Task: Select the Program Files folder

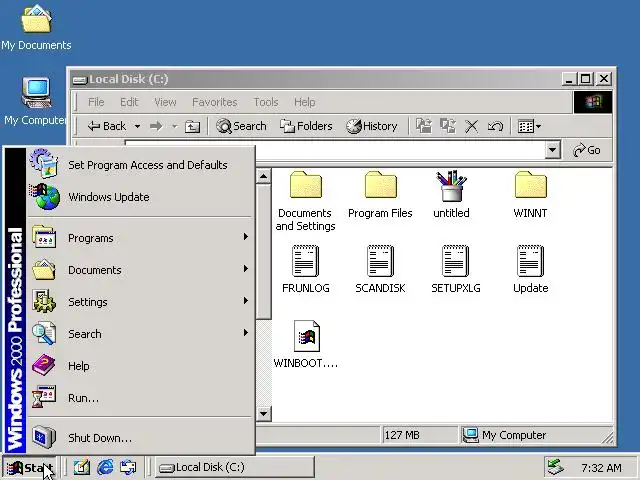Action: pos(380,195)
